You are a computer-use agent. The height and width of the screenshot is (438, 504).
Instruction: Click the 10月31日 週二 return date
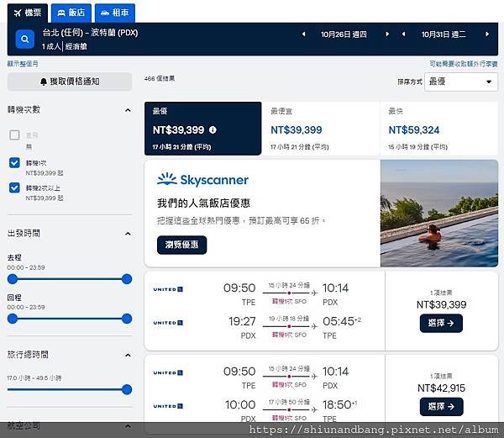point(444,34)
